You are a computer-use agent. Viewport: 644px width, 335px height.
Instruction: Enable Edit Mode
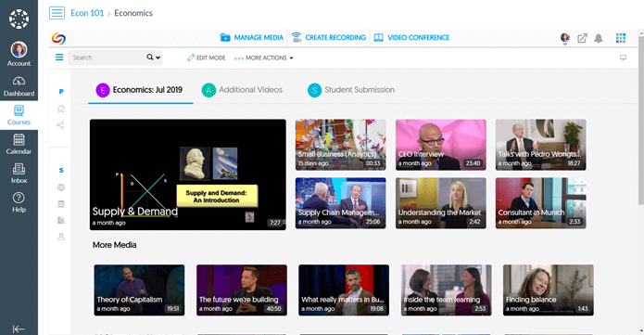pyautogui.click(x=207, y=58)
